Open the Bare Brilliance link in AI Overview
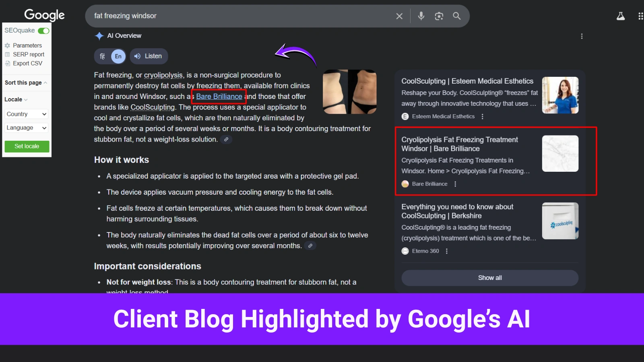Screen dimensions: 644x362 [218, 96]
